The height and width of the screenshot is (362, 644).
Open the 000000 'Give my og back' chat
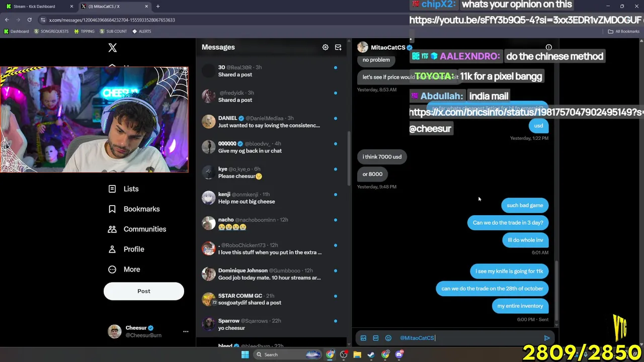[271, 147]
